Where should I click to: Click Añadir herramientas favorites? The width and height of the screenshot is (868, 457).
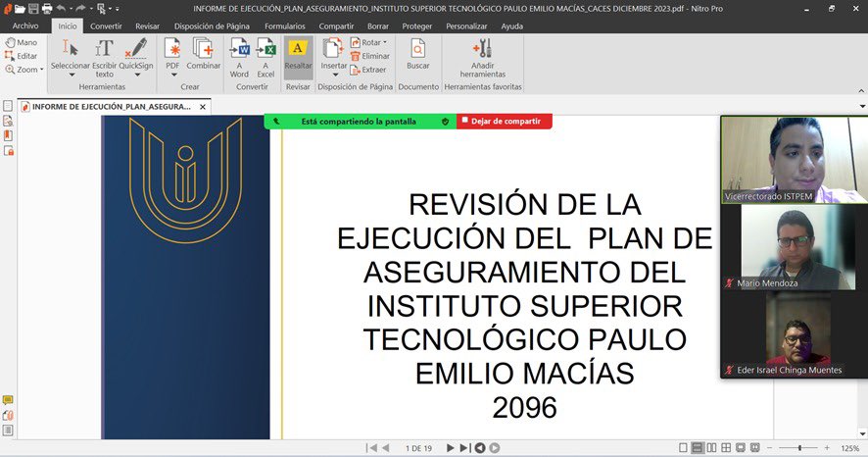pos(483,58)
